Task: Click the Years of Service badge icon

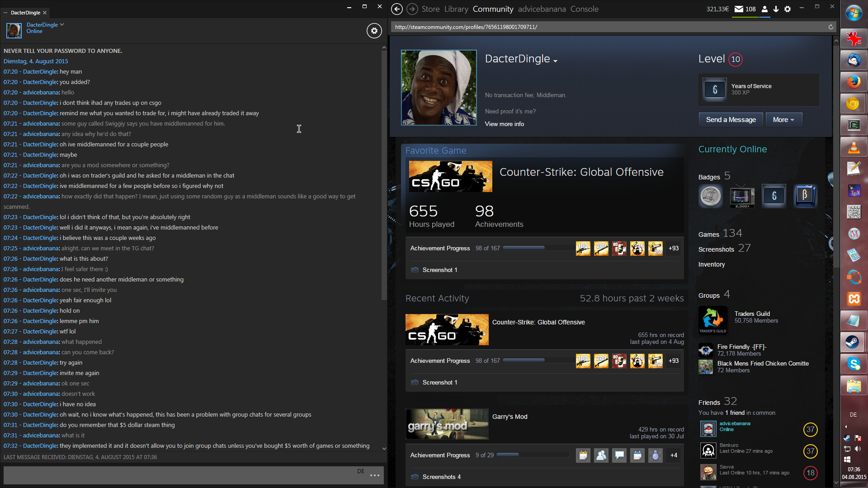Action: pos(715,89)
